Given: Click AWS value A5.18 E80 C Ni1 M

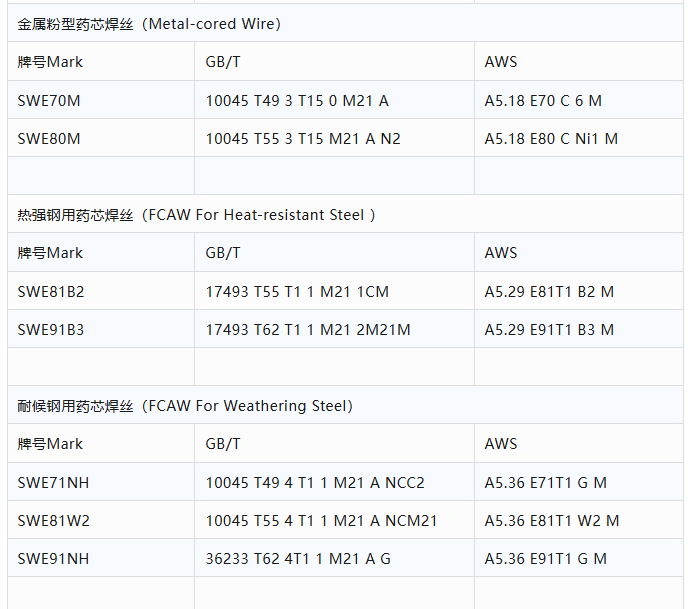Looking at the screenshot, I should coord(551,139).
